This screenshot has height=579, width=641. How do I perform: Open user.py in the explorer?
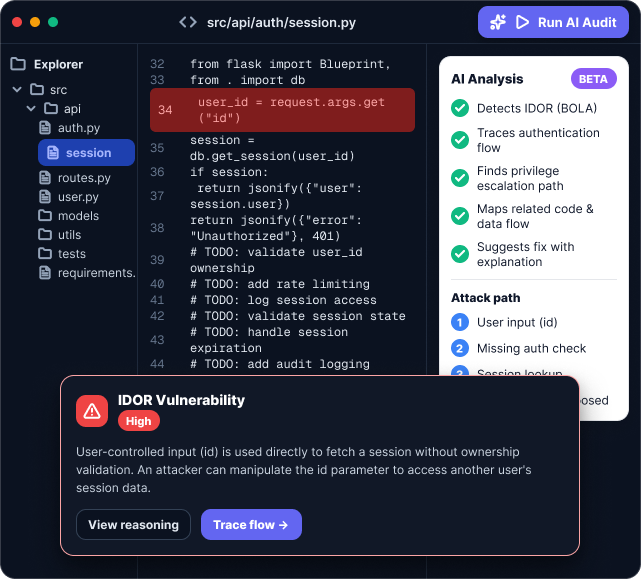pyautogui.click(x=69, y=197)
